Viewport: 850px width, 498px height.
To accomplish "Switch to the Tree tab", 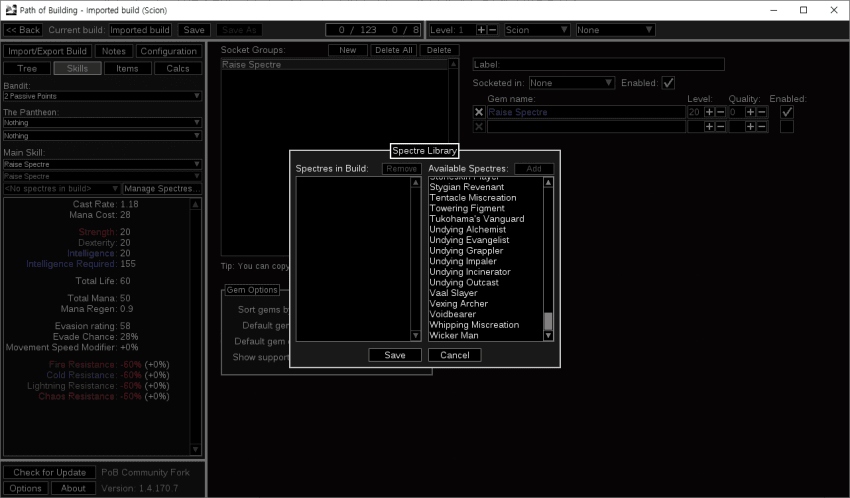I will (x=27, y=68).
